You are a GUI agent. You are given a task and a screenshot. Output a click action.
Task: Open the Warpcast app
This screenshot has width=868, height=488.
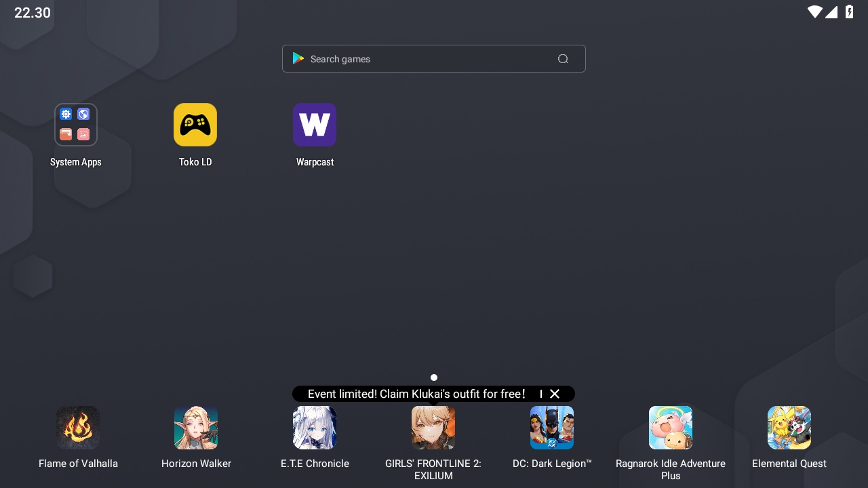point(315,125)
